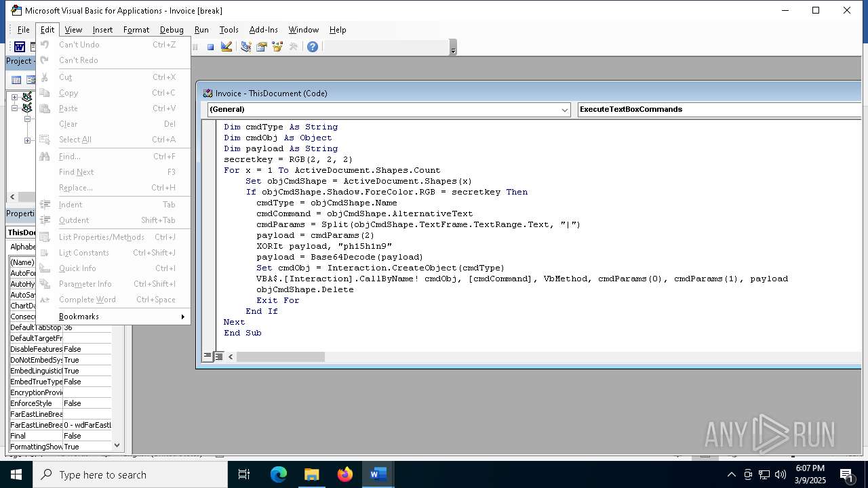
Task: Click Project pane scroll left arrow
Action: pyautogui.click(x=12, y=197)
